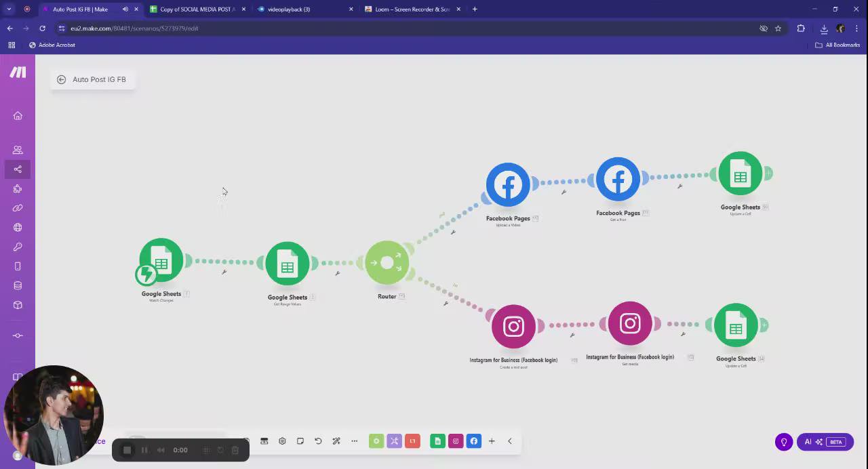Bookmark this page with star icon
868x469 pixels.
[778, 28]
